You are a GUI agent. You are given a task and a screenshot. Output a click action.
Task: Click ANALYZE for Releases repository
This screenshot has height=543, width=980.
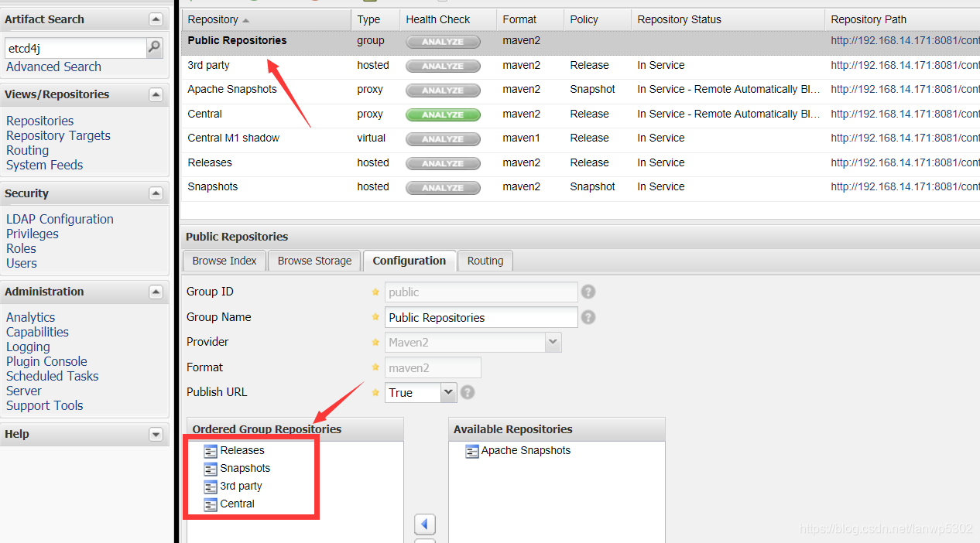point(443,163)
